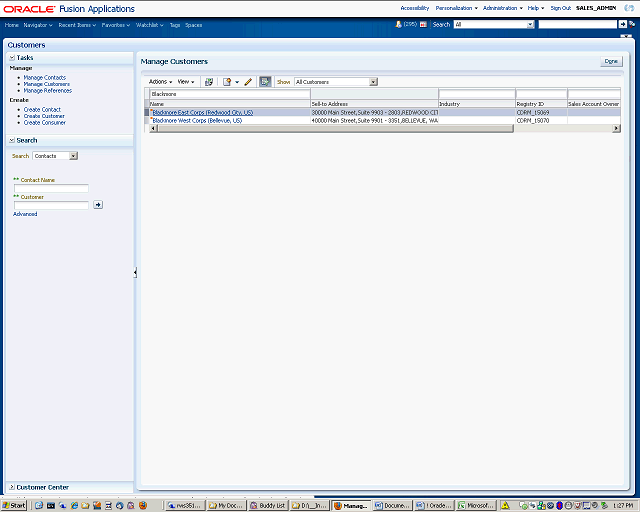Collapse the Tasks panel
The height and width of the screenshot is (512, 640).
(12, 58)
